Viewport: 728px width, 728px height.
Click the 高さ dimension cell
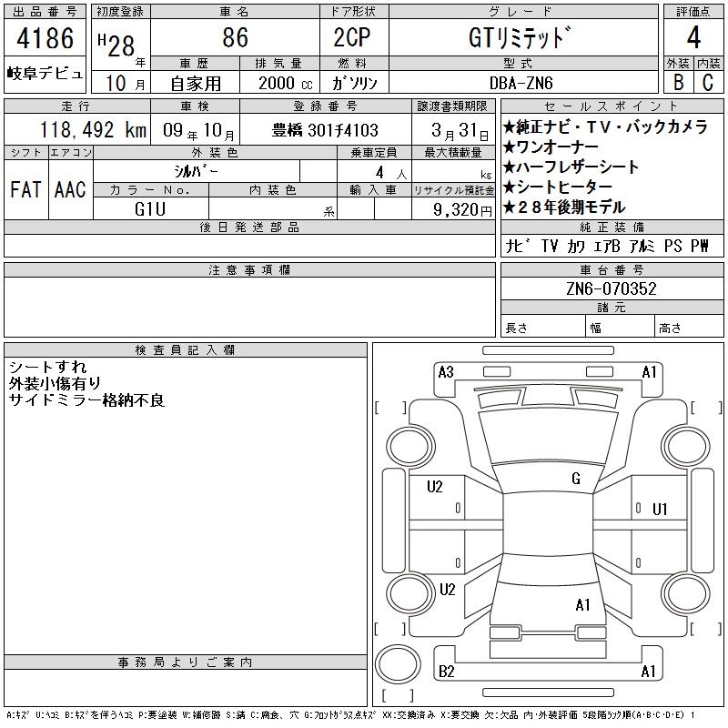(x=689, y=328)
